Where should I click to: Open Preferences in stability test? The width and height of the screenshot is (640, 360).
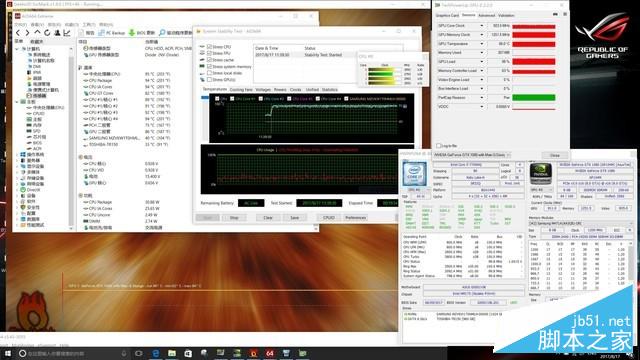(356, 218)
